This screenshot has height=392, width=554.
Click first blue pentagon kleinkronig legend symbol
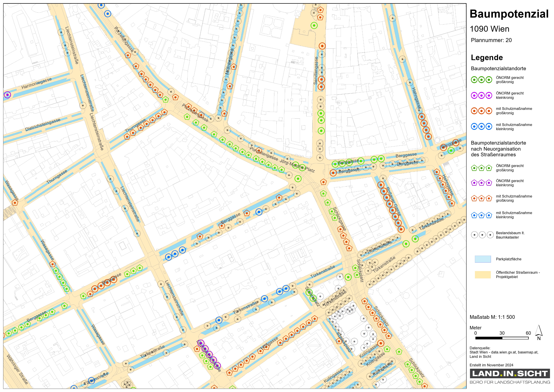coord(474,215)
